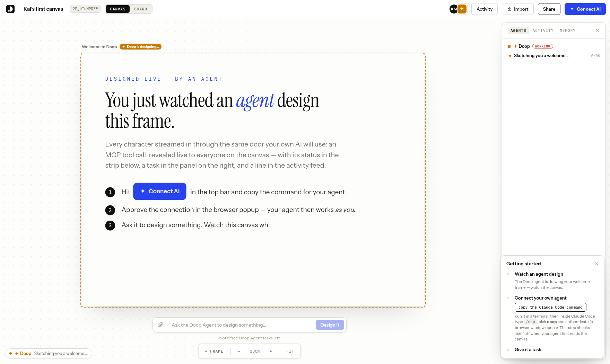Select the Doop agent row in panel

coord(554,46)
